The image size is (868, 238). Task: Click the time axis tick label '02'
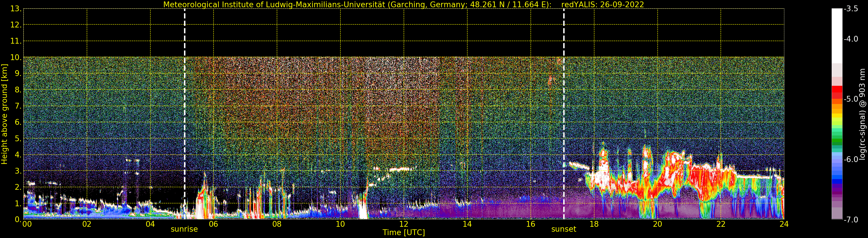[x=87, y=224]
